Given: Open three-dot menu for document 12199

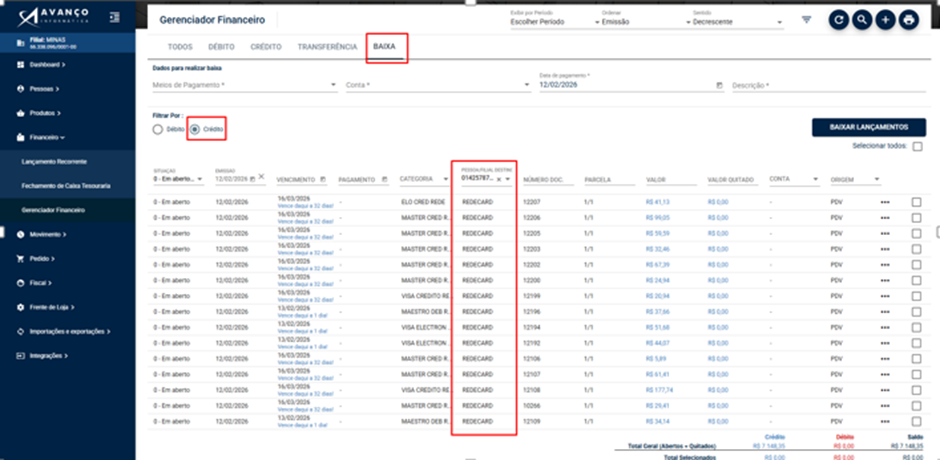Looking at the screenshot, I should point(885,296).
